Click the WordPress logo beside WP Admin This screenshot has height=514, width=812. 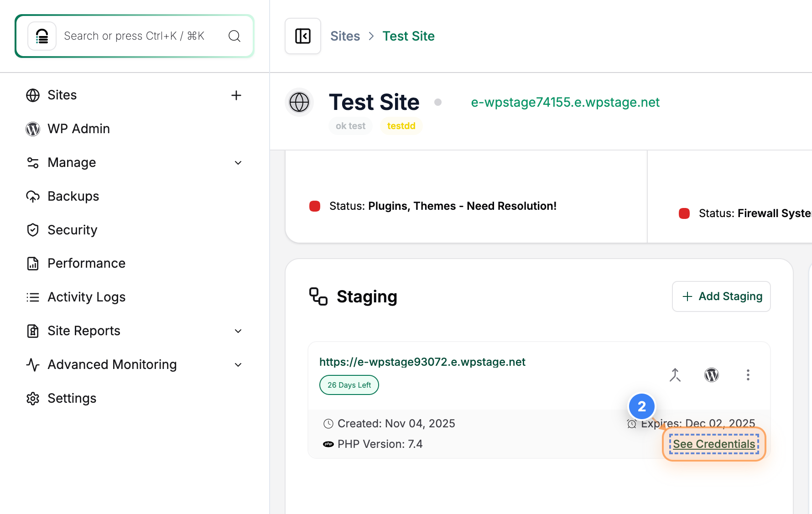(x=33, y=129)
